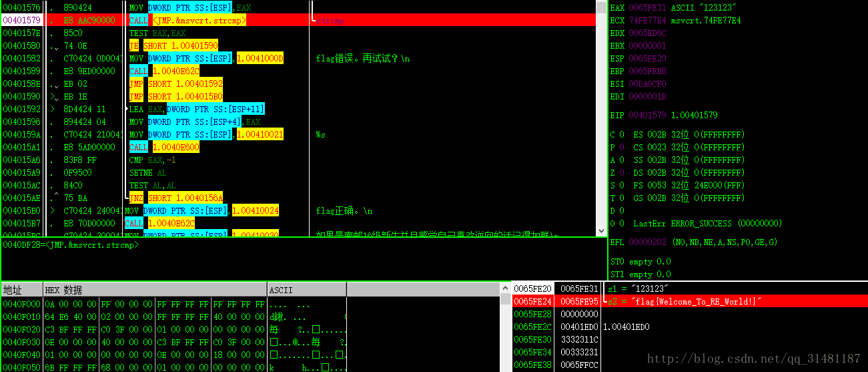Screen dimensions: 868x372
Task: Click the info line 0040DF28=<JMP.&msvcrt.strcmp>
Action: [71, 245]
